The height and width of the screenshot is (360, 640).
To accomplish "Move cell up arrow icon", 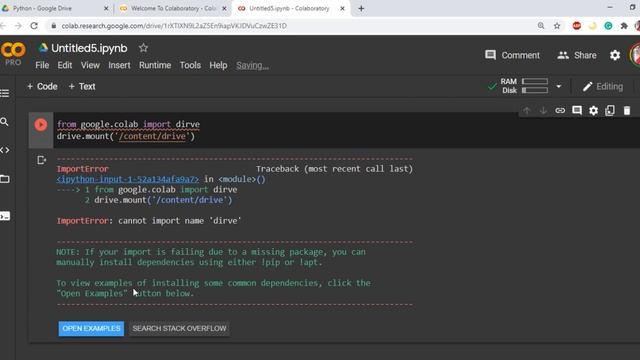I will pos(527,111).
